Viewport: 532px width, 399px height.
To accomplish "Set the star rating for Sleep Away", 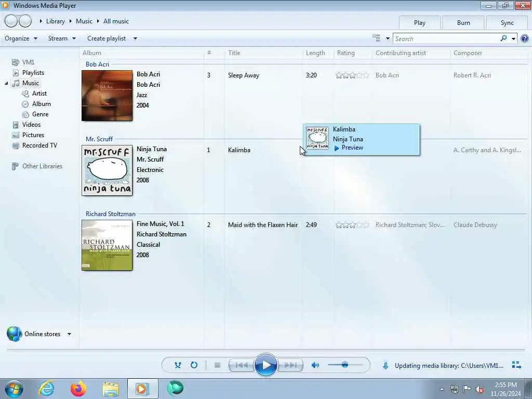I will [353, 75].
